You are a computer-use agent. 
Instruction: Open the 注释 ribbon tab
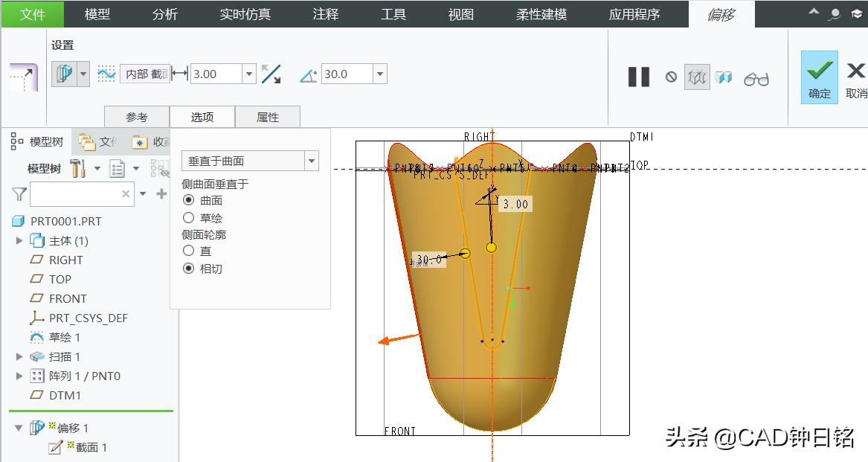coord(326,14)
